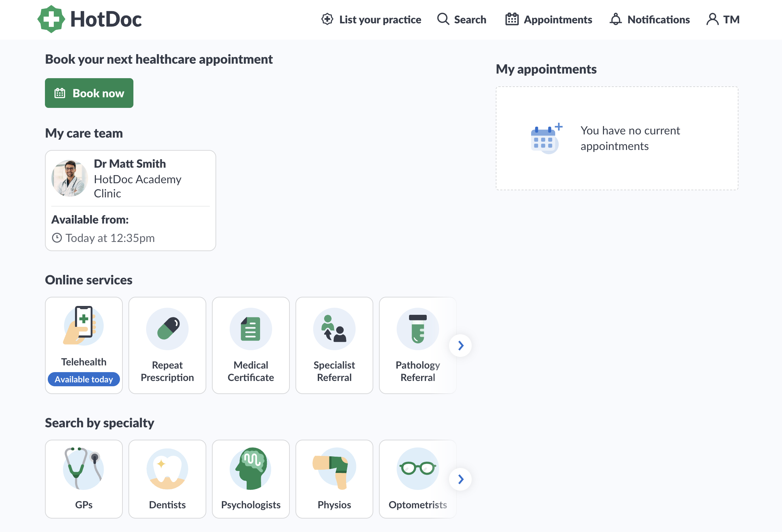Click Search in the header
Image resolution: width=782 pixels, height=532 pixels.
coord(462,19)
